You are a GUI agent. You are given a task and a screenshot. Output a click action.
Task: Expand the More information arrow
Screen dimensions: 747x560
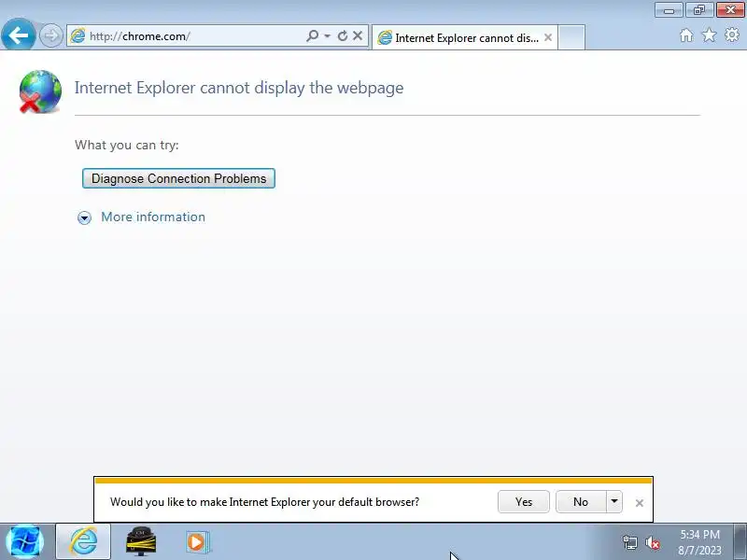click(x=84, y=217)
